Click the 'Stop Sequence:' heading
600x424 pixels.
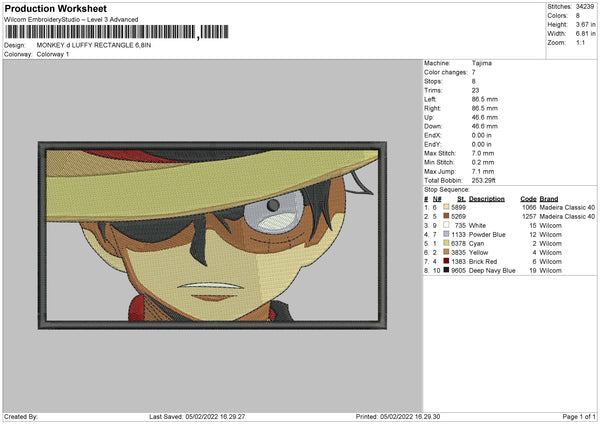click(447, 189)
